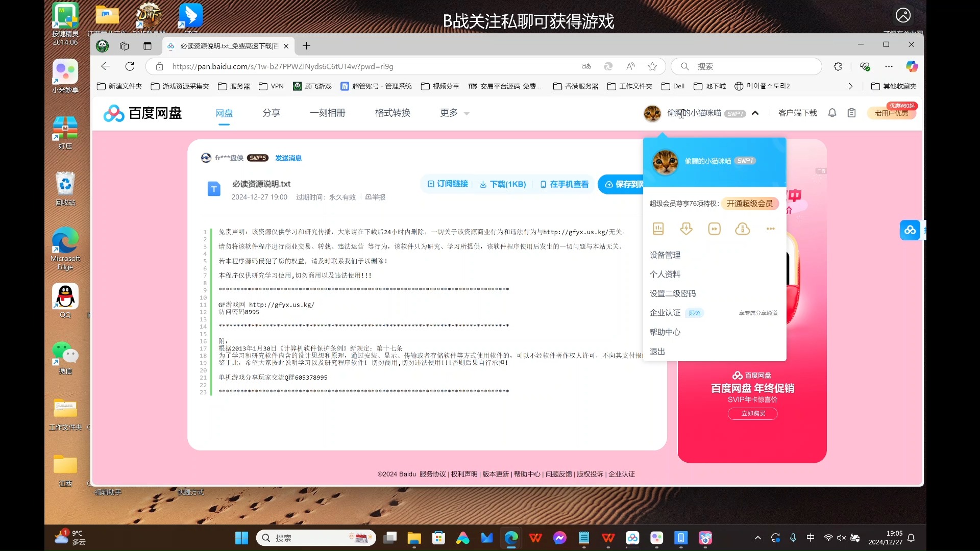The image size is (980, 551).
Task: Click 立即购买 on the SVIP promotion banner
Action: 752,414
